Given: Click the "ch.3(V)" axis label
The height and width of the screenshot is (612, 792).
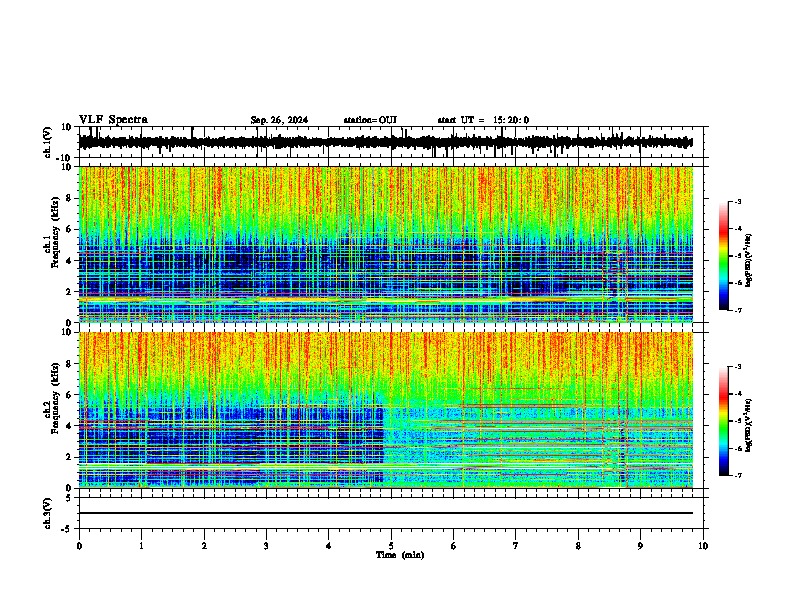Looking at the screenshot, I should pyautogui.click(x=48, y=513).
